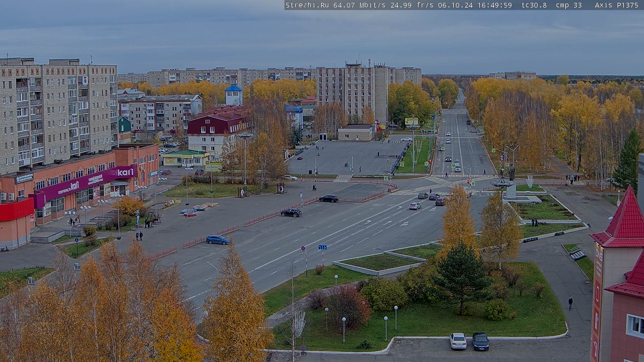The image size is (644, 362).
Task: Select the 64.07 Mbit/s bitrate readout
Action: (360, 5)
